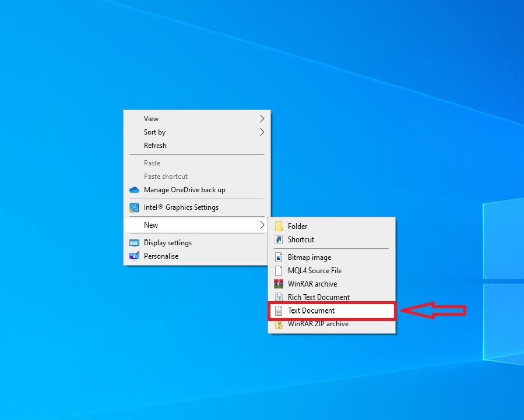Screen dimensions: 524x420
Task: Create a new WinRAR ZIP archive
Action: 332,324
